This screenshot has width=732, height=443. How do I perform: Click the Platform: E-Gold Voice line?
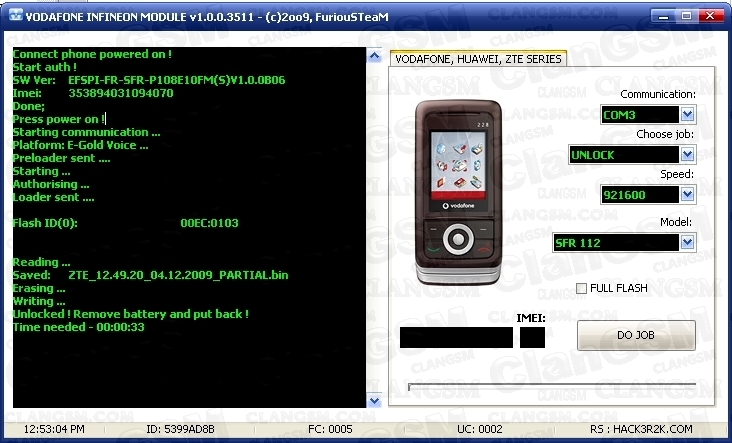[x=80, y=145]
